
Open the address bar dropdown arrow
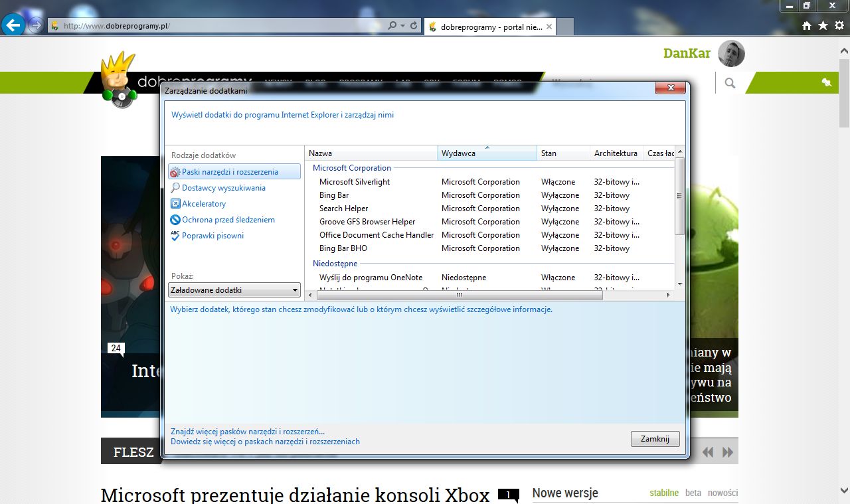point(403,26)
